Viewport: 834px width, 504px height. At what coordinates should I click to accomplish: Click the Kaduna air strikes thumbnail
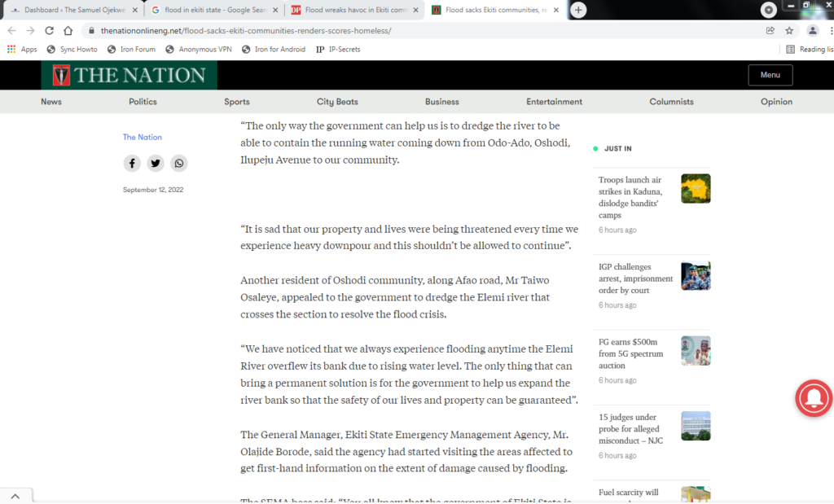tap(696, 189)
